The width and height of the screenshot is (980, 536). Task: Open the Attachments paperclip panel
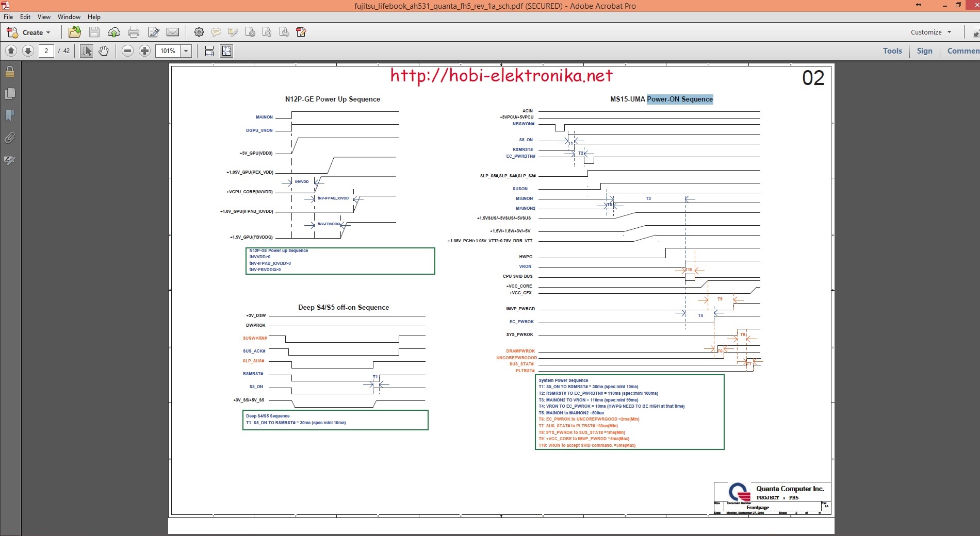9,138
